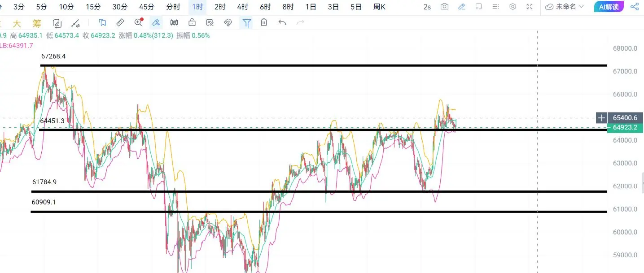Take a chart snapshot with camera icon
The width and height of the screenshot is (644, 273).
coord(444,7)
